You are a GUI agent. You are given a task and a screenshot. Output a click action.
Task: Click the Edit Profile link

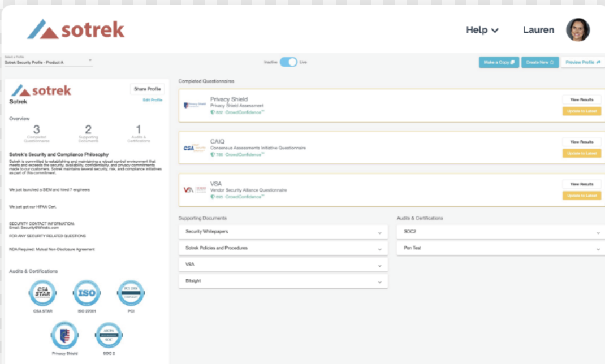(x=153, y=100)
